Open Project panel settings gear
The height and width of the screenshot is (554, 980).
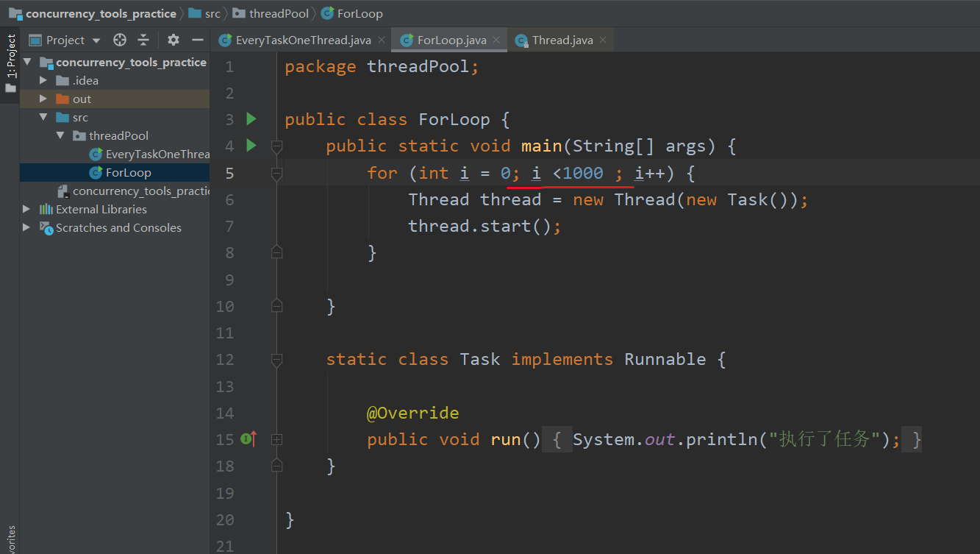(173, 40)
